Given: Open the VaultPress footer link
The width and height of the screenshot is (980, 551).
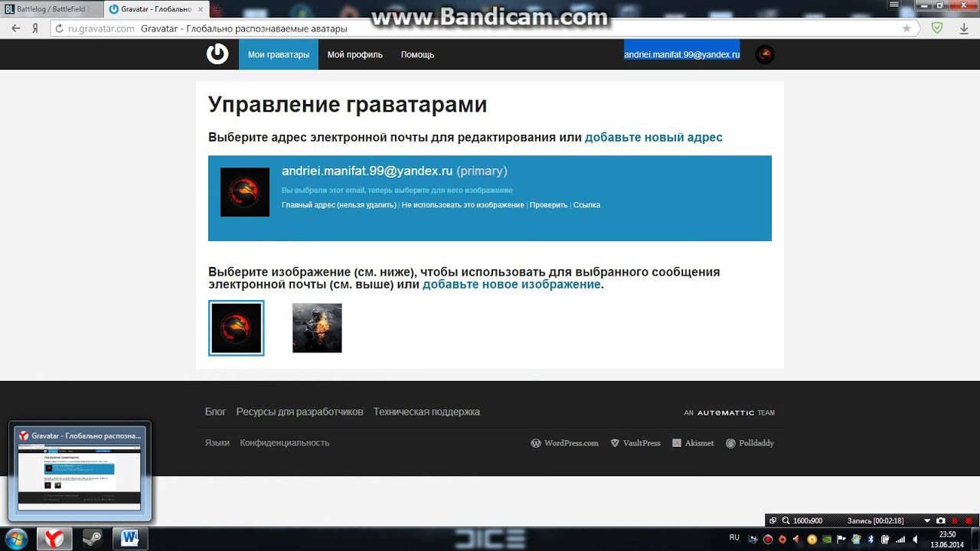Looking at the screenshot, I should [635, 443].
